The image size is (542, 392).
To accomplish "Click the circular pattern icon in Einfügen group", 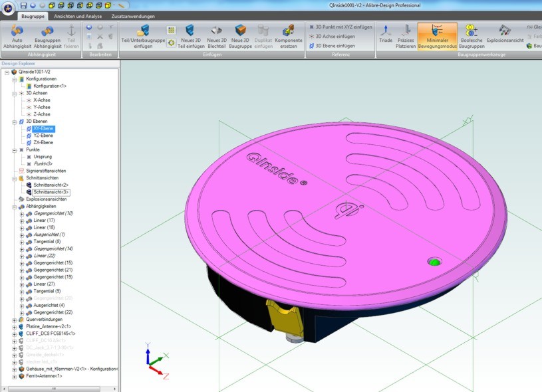I will [171, 43].
